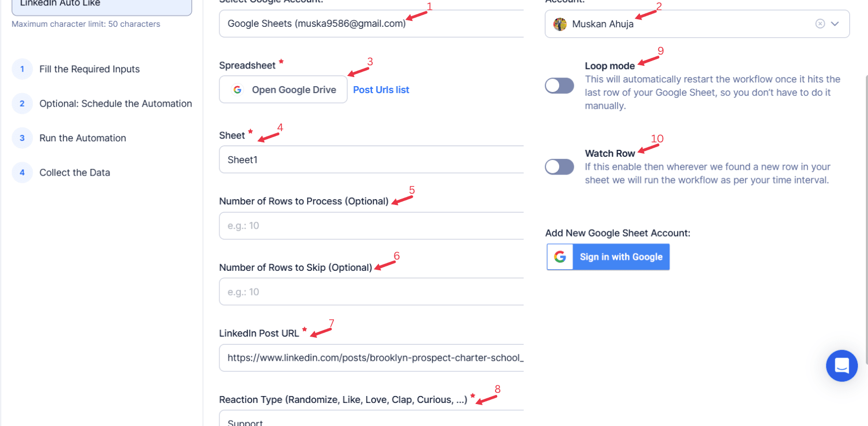Click Open Google Drive button
Screen dimensions: 868x426
(283, 89)
